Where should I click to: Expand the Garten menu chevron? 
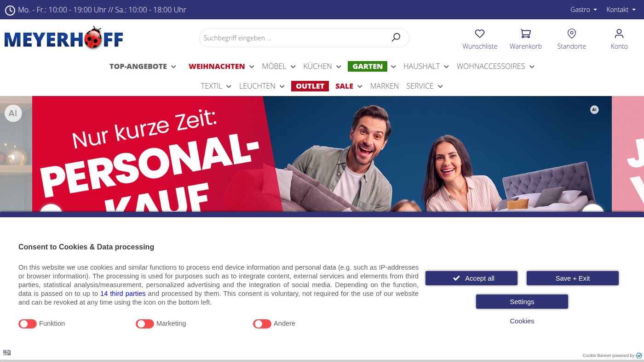(x=393, y=67)
